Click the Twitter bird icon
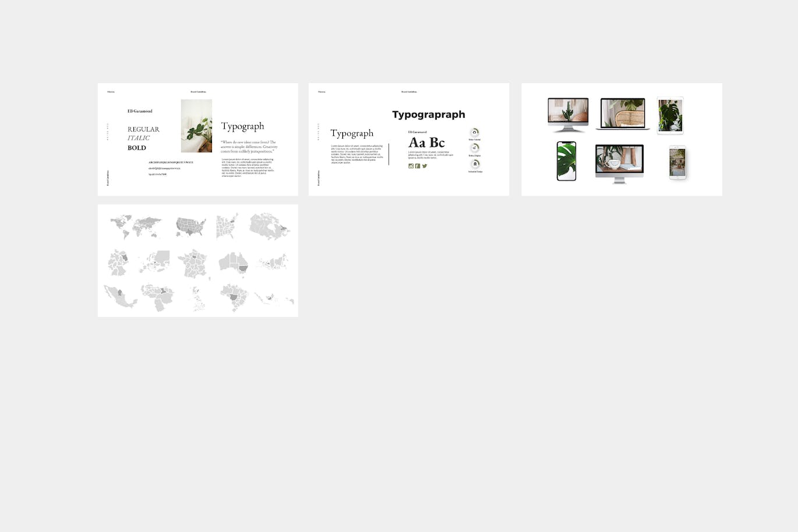The height and width of the screenshot is (532, 798). tap(425, 166)
